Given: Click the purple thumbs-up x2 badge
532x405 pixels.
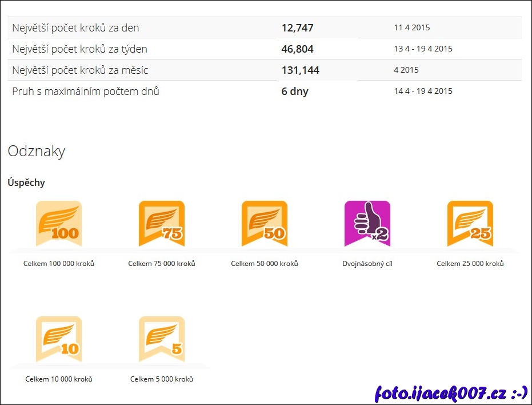Looking at the screenshot, I should coord(367,224).
